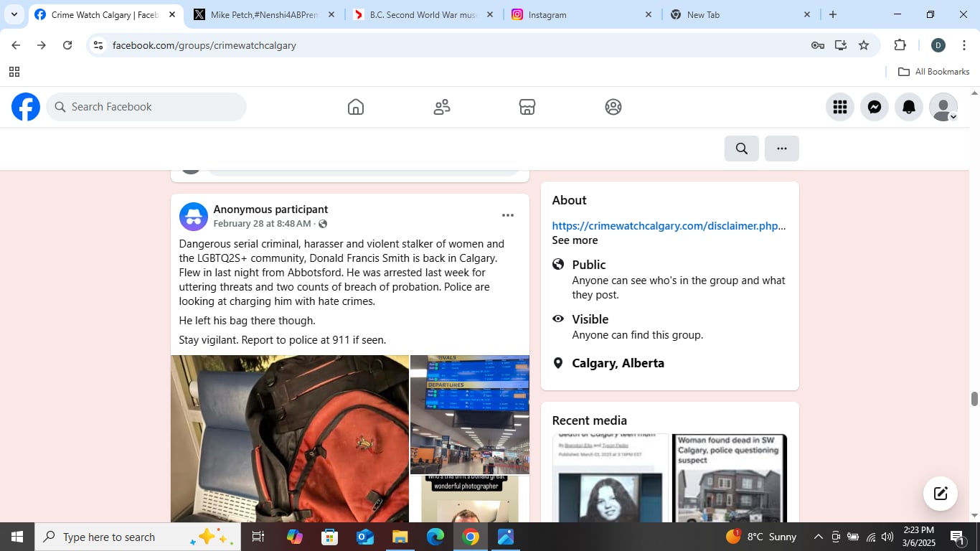Screen dimensions: 980x551
Task: Open the group more options button
Action: 782,149
